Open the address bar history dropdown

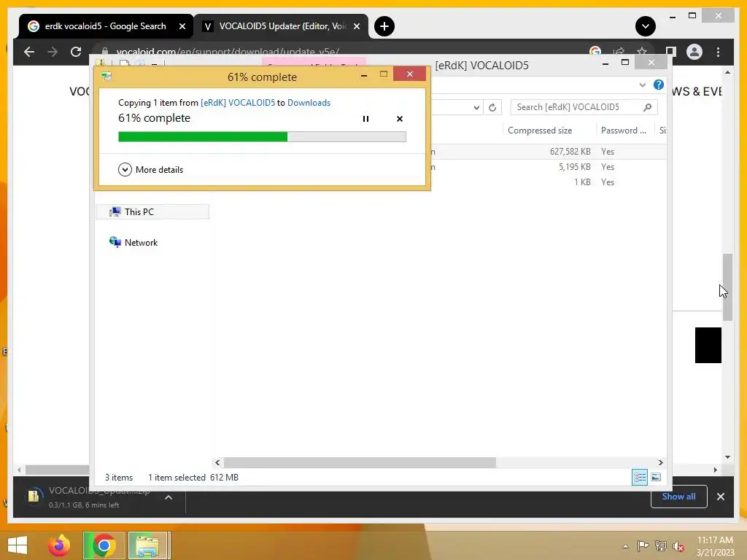click(476, 107)
